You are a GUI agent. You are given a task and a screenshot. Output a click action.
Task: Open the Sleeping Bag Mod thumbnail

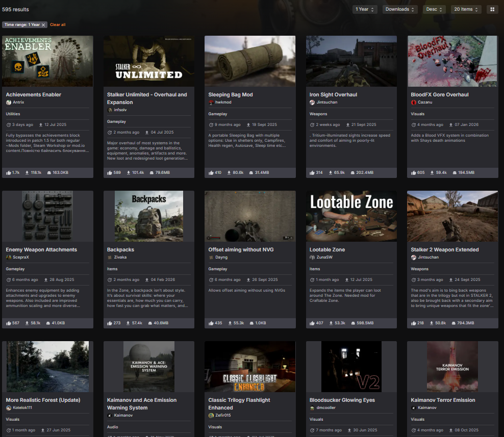(250, 61)
